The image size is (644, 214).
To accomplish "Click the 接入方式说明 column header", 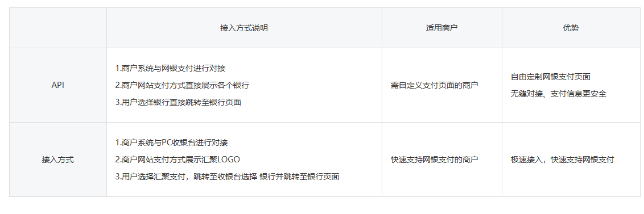I will (x=244, y=28).
